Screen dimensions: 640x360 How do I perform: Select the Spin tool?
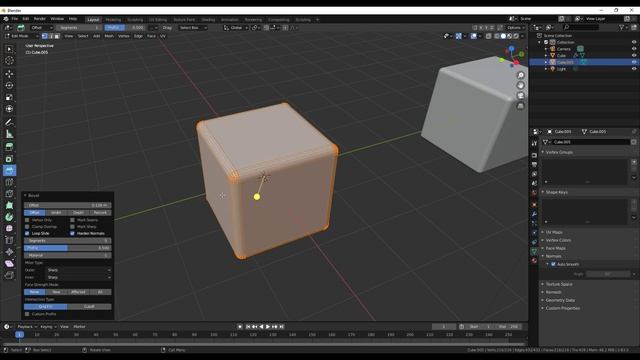(9, 217)
